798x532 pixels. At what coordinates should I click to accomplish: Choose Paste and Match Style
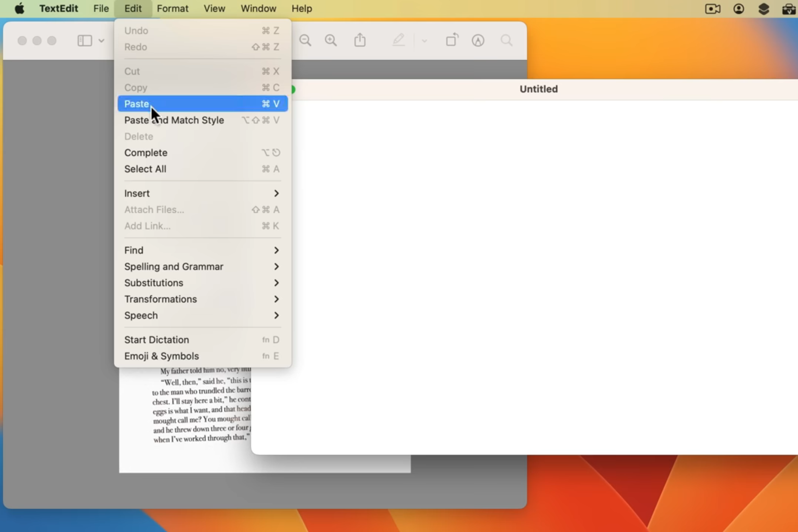pos(202,120)
